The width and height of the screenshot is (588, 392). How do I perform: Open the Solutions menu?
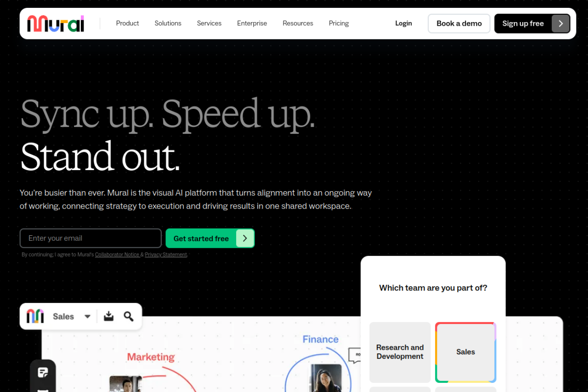[x=168, y=23]
